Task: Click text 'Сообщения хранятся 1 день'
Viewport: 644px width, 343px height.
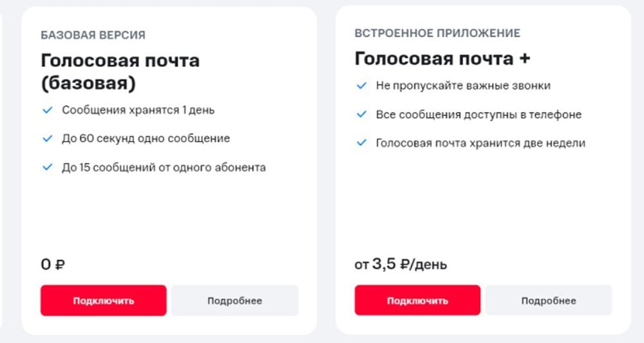Action: pos(138,110)
